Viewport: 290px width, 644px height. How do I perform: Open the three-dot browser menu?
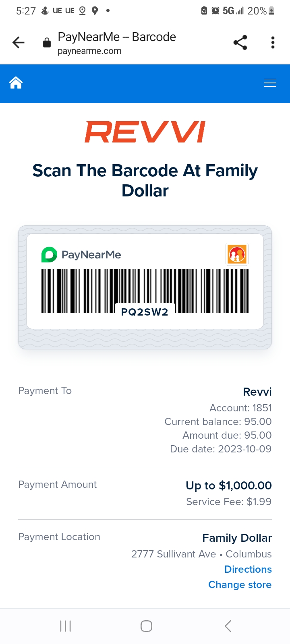273,42
